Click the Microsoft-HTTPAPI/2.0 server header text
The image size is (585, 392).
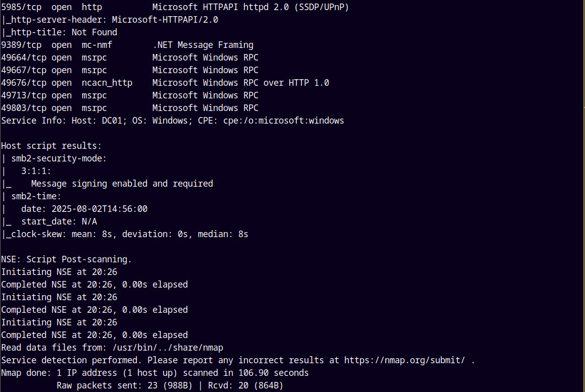pyautogui.click(x=165, y=20)
